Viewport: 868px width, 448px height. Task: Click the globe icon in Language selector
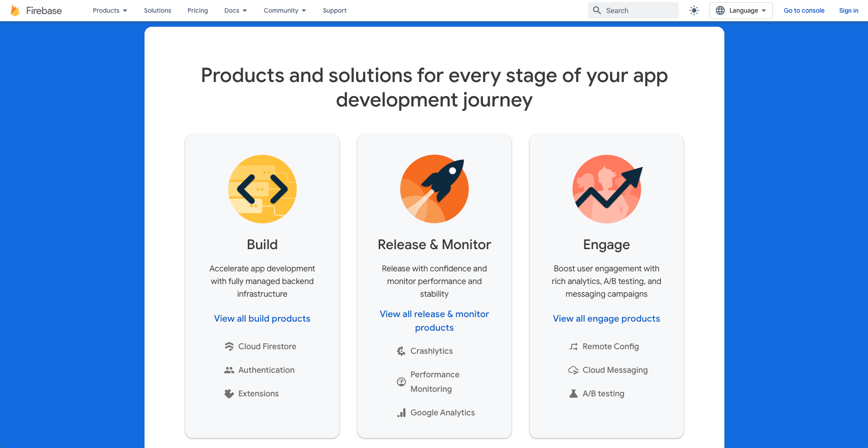click(x=720, y=10)
